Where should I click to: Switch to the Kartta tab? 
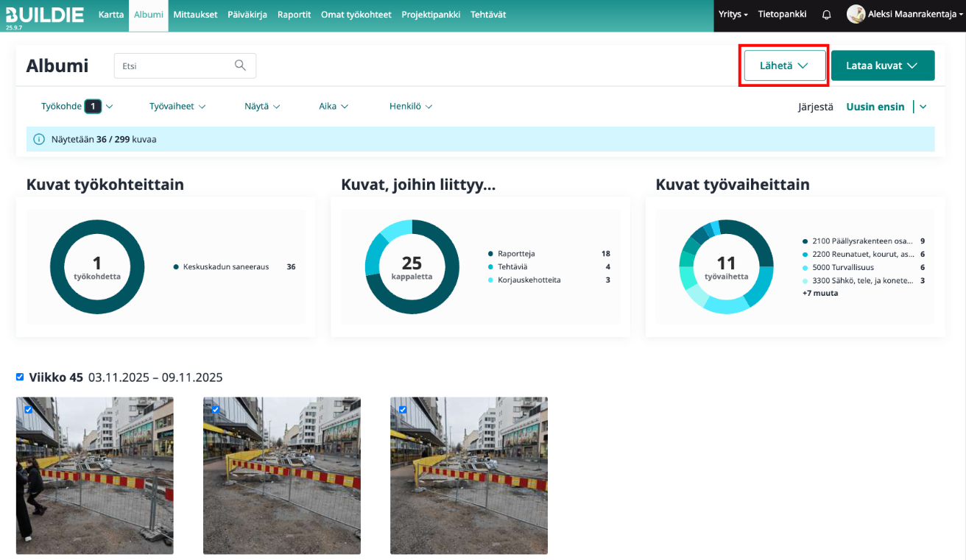[x=111, y=15]
